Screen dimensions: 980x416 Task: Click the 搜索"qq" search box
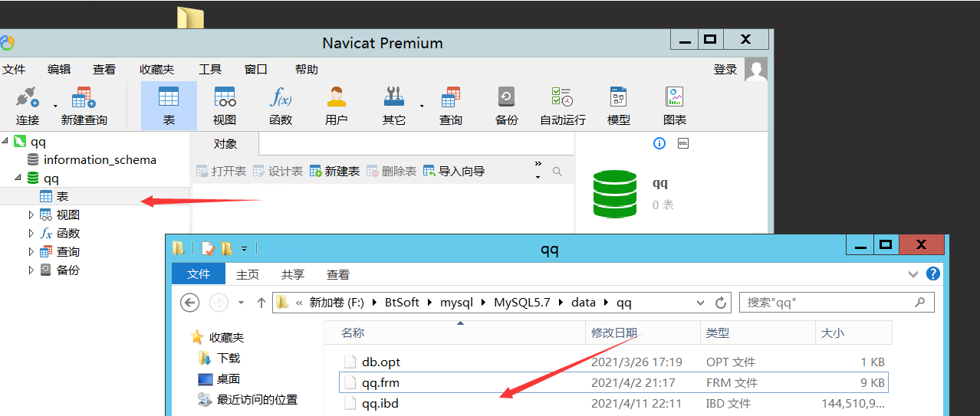click(837, 303)
